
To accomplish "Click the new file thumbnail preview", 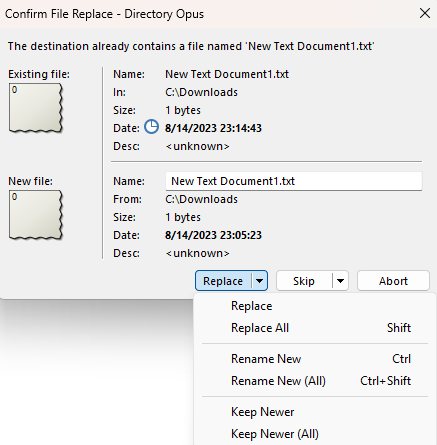I will tap(36, 215).
